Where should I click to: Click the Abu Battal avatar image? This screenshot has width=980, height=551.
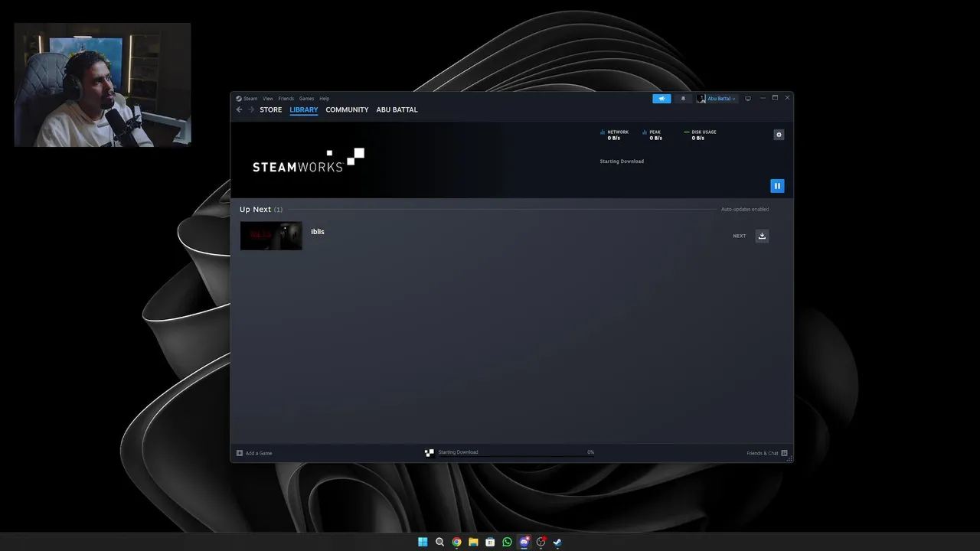pyautogui.click(x=701, y=99)
